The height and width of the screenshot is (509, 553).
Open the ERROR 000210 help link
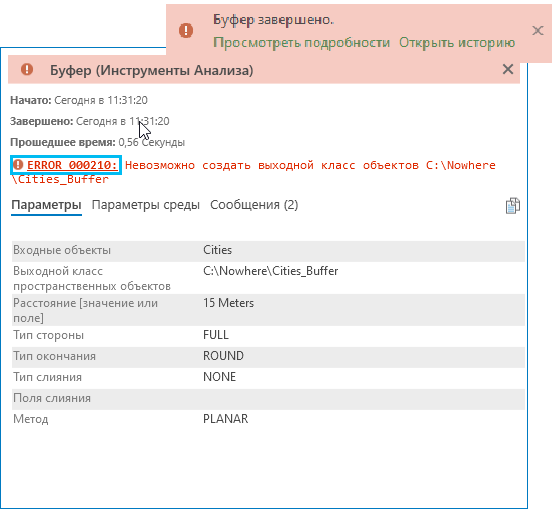coord(72,165)
